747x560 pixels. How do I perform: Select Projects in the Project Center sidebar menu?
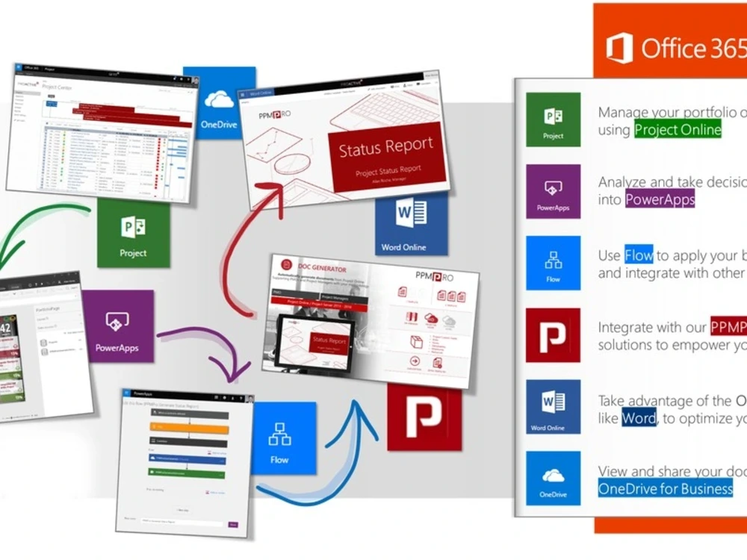click(x=19, y=92)
